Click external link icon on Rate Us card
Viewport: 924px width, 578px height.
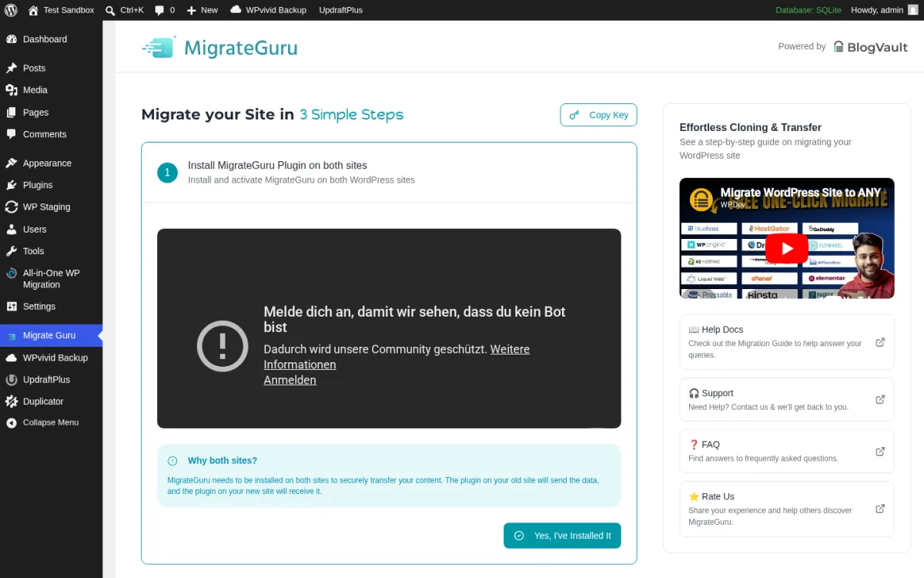(880, 509)
